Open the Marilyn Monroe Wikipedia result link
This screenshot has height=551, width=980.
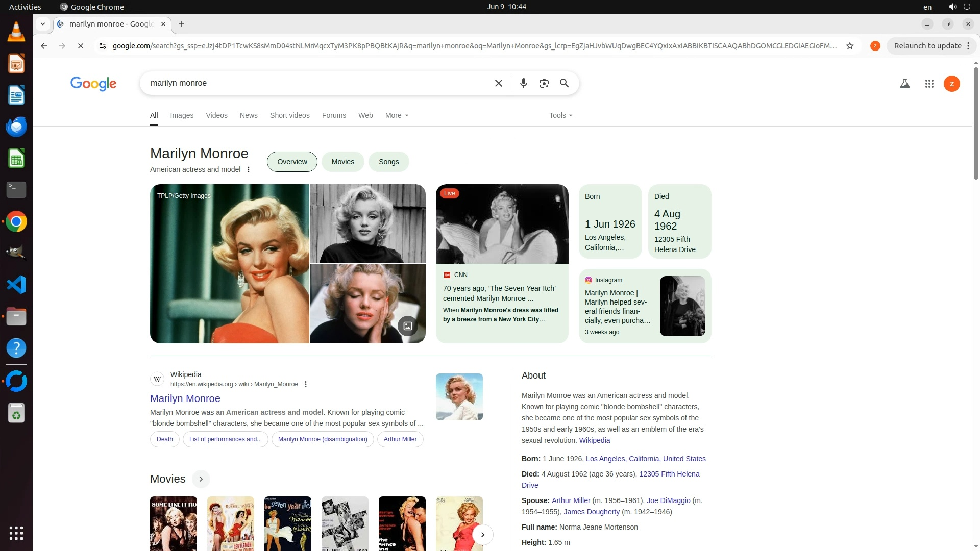point(185,398)
